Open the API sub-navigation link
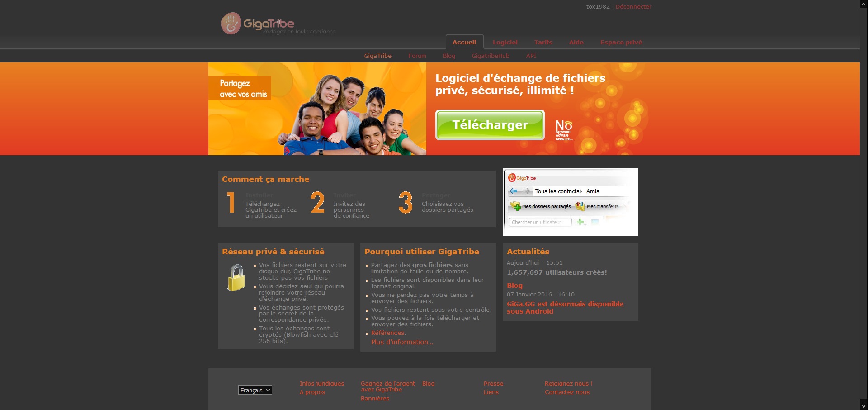 531,56
